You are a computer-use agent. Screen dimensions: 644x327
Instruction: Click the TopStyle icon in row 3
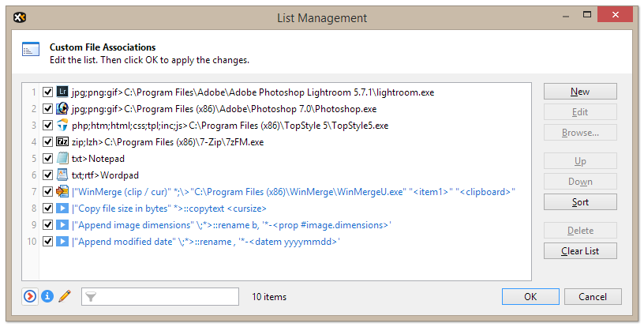pos(62,126)
